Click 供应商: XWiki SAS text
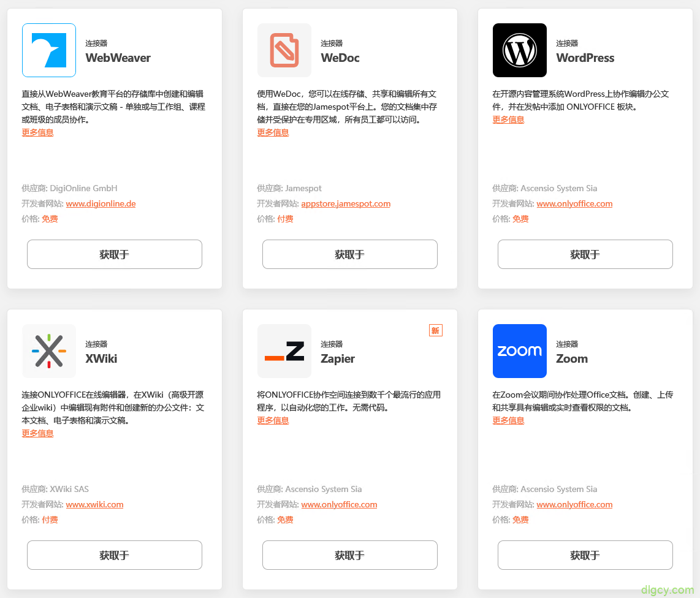 [55, 489]
